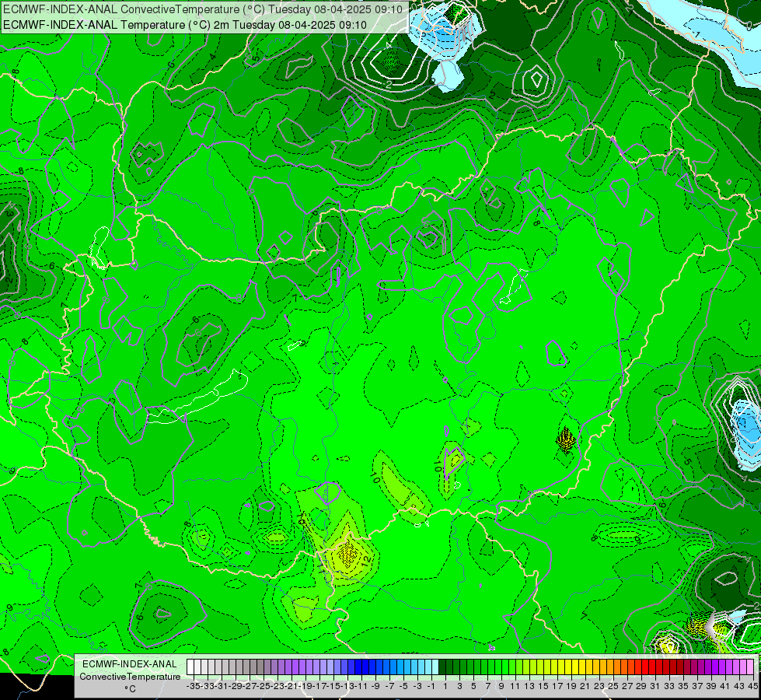Click the '45' value on legend scale

tap(752, 686)
